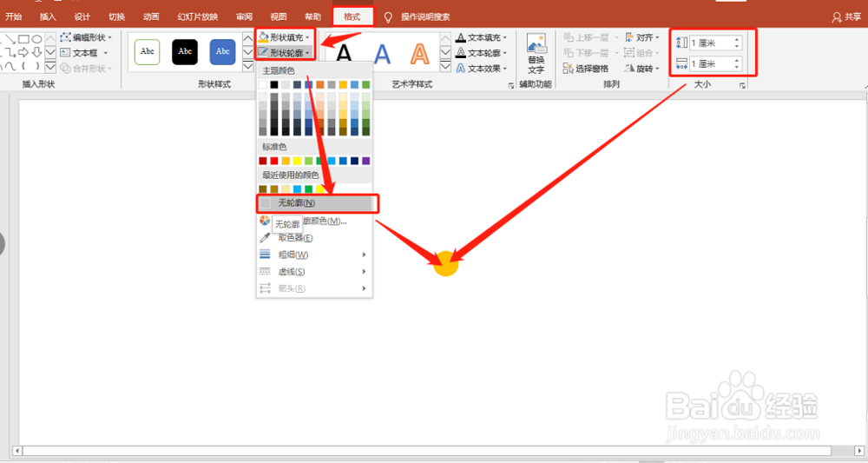
Task: Select the rectangle shape in shape gallery
Action: (x=23, y=39)
